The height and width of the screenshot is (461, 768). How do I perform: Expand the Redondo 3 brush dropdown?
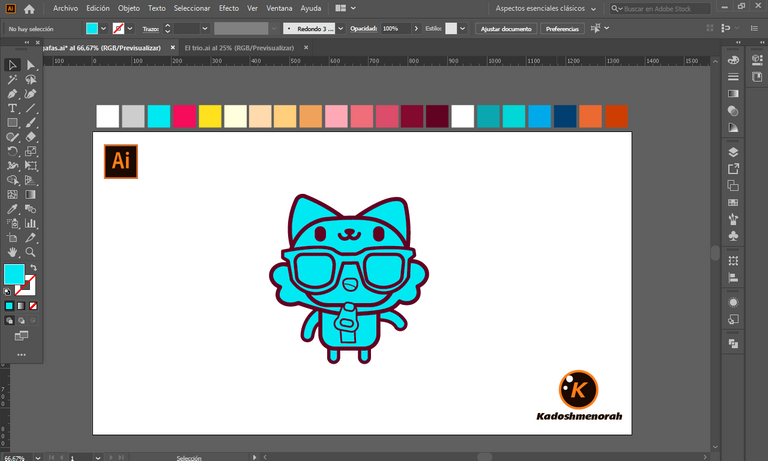[340, 28]
